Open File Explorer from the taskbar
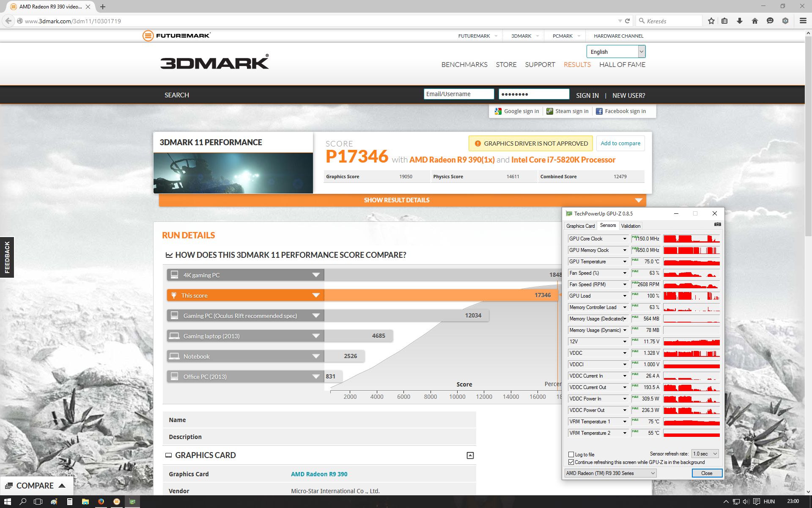 point(85,502)
